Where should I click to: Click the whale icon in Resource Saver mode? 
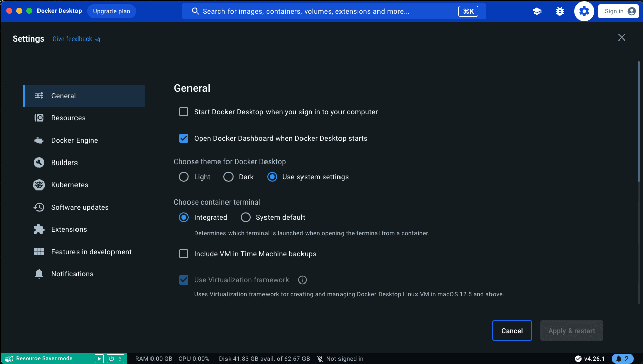tap(9, 358)
